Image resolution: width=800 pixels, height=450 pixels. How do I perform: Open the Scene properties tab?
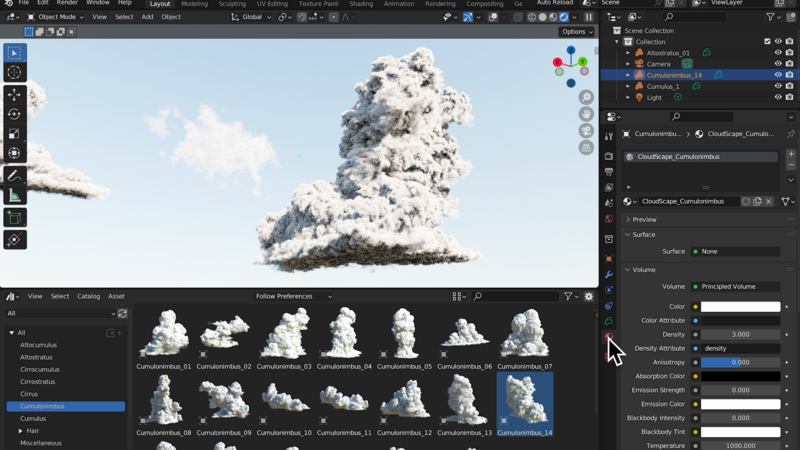[x=609, y=203]
